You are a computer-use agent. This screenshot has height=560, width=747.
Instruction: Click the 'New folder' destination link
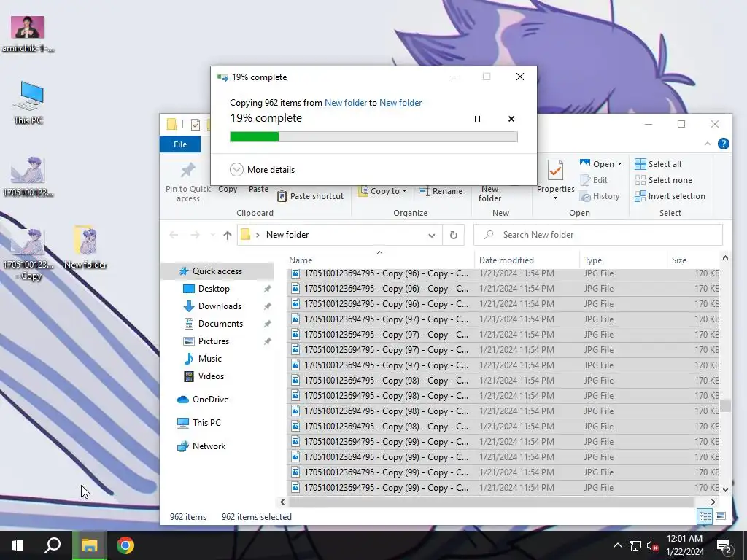coord(400,102)
